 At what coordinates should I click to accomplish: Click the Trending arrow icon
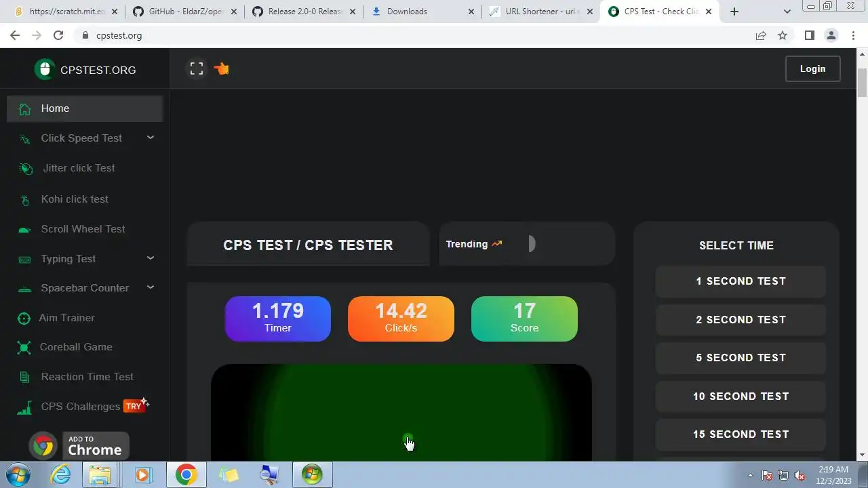[x=497, y=244]
